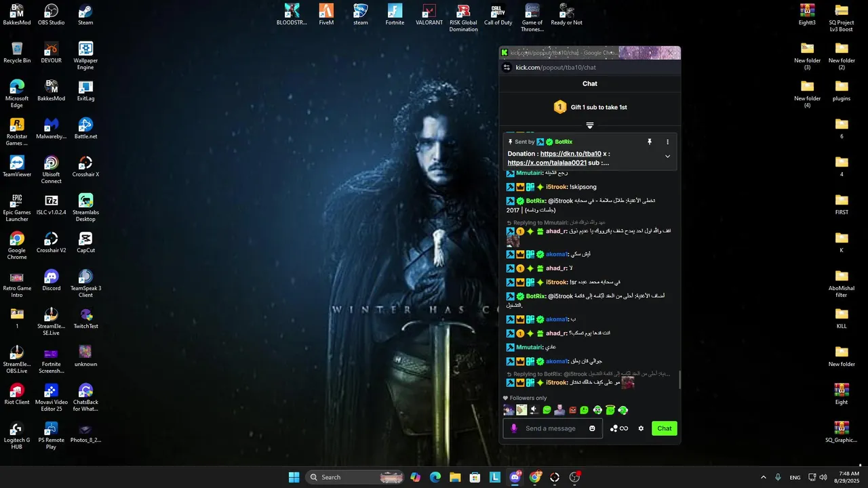868x488 pixels.
Task: Open Wallpaper Engine desktop icon
Action: [x=85, y=56]
